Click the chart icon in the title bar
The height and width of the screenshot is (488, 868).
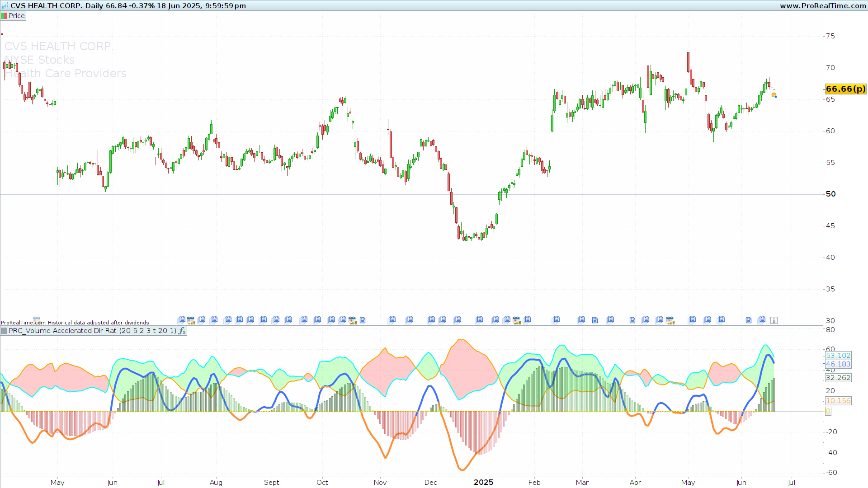coord(5,6)
